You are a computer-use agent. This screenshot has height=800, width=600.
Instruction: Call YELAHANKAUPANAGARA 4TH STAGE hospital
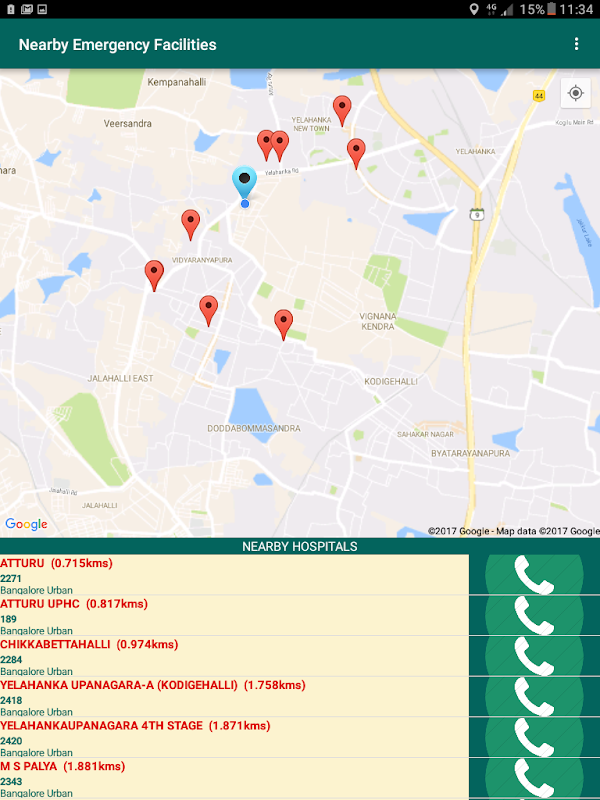(x=534, y=737)
